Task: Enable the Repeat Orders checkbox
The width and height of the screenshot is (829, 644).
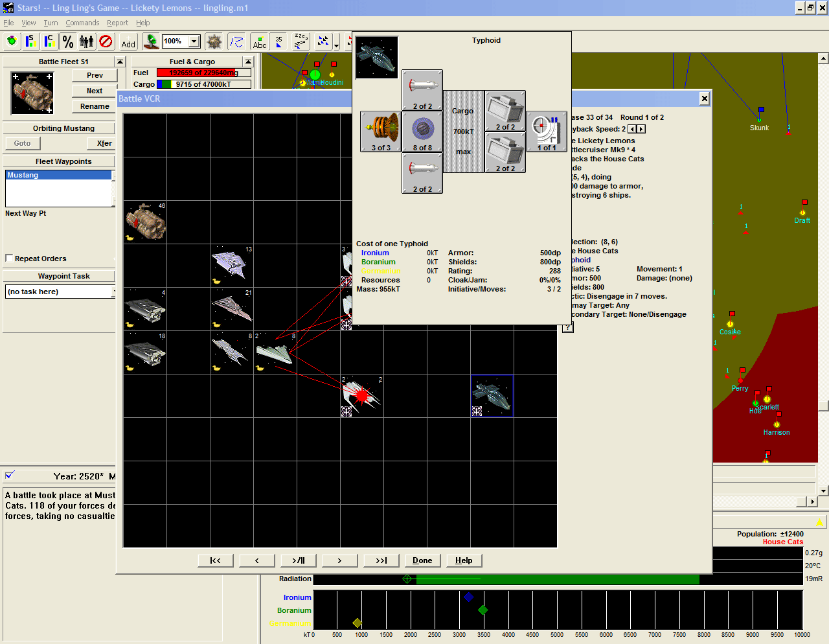Action: pyautogui.click(x=9, y=259)
